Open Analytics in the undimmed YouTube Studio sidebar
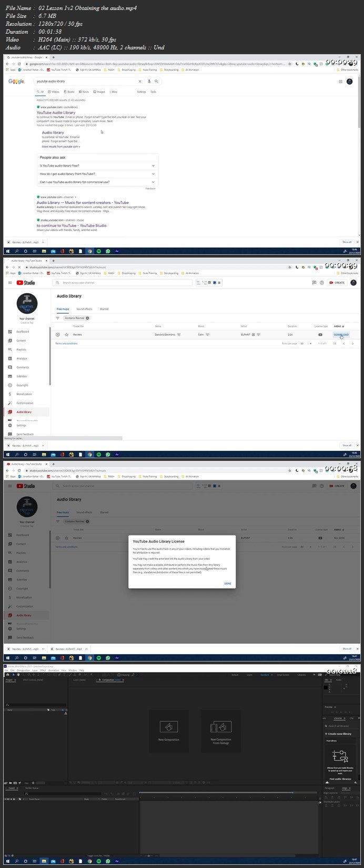 click(x=22, y=358)
